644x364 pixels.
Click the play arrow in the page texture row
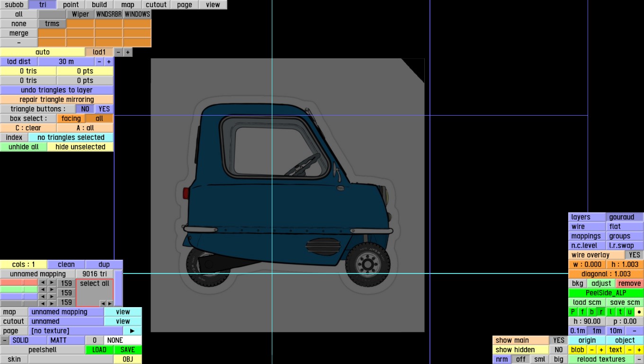pos(133,331)
